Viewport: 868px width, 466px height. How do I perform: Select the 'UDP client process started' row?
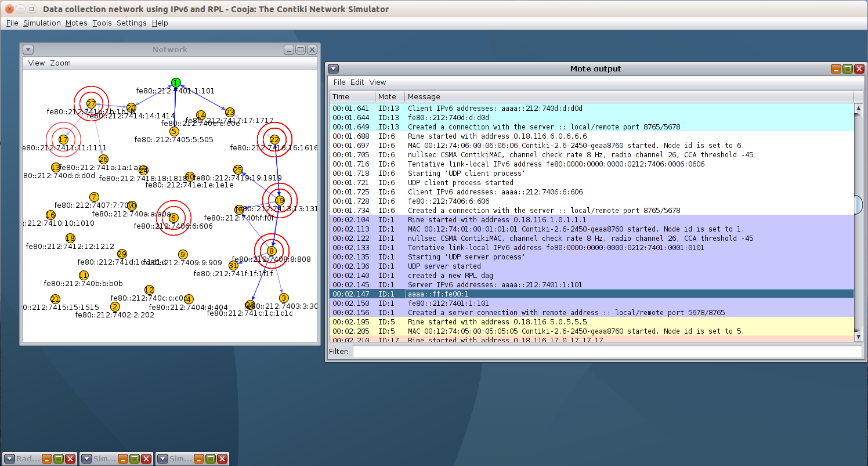[x=592, y=183]
